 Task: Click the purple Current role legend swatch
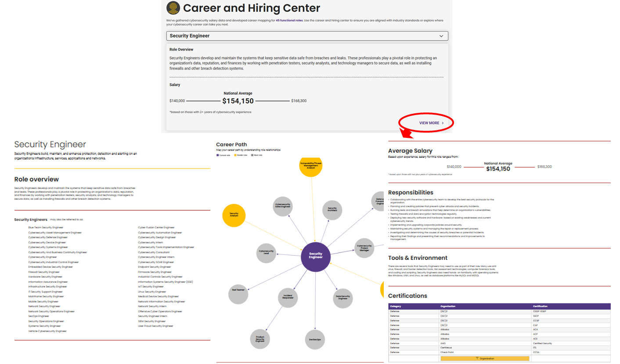click(x=217, y=155)
